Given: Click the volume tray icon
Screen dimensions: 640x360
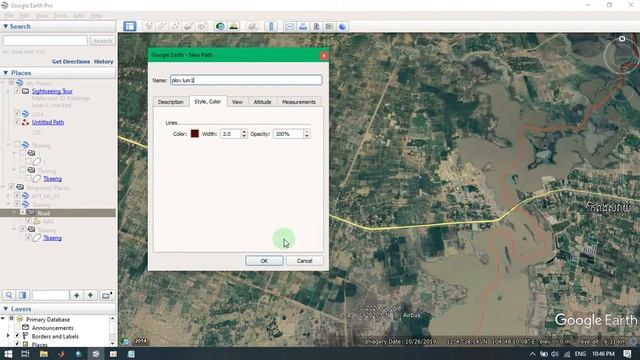Looking at the screenshot, I should click(555, 354).
